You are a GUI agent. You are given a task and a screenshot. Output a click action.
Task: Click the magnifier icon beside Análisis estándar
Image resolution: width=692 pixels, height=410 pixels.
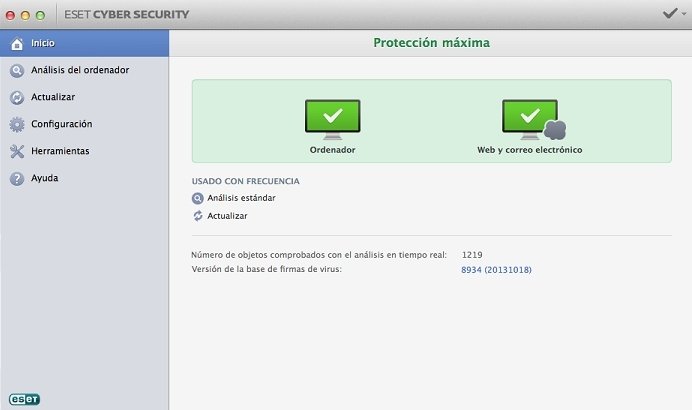[198, 198]
